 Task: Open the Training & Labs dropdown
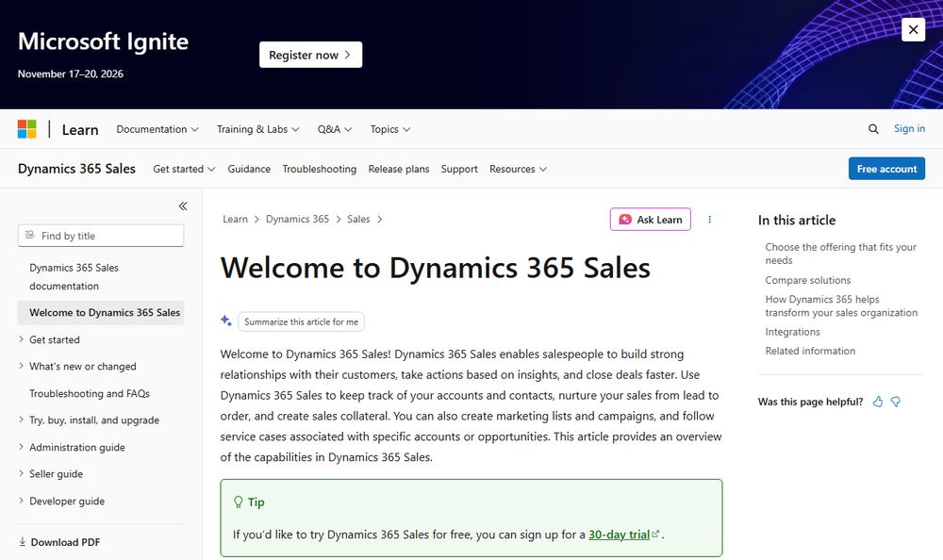257,129
